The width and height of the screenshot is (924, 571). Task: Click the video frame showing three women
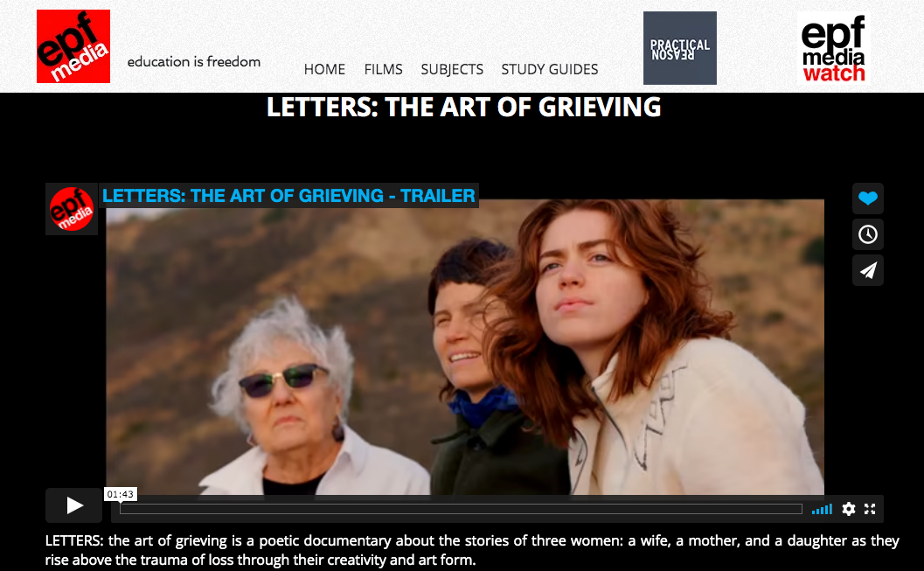tap(465, 347)
